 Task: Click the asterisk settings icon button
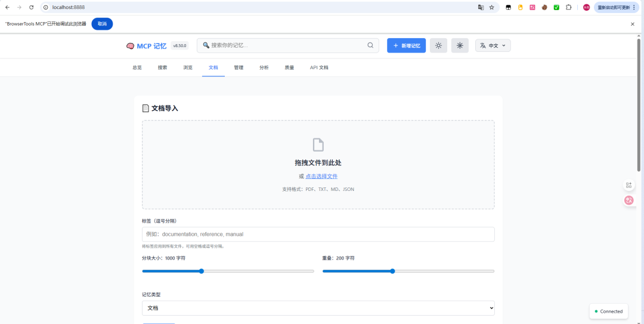[x=460, y=45]
